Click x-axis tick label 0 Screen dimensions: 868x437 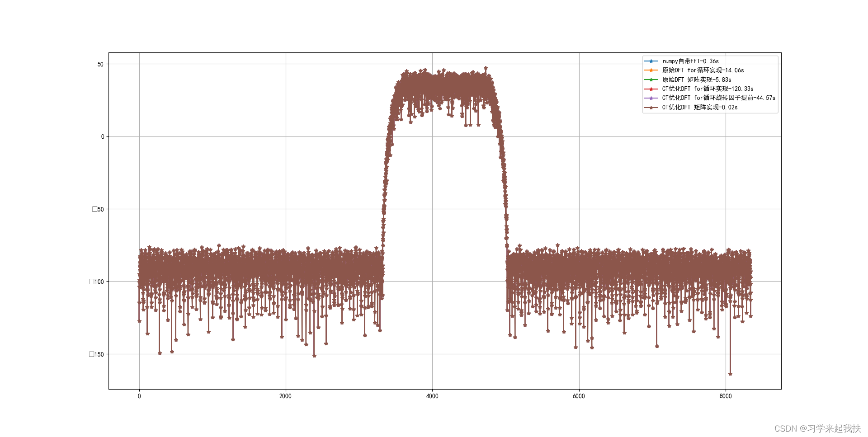point(139,396)
